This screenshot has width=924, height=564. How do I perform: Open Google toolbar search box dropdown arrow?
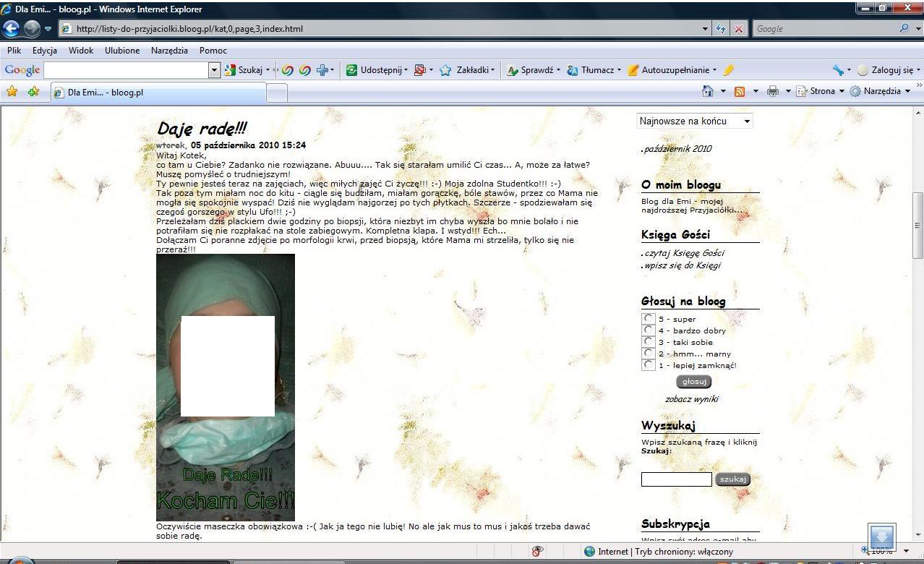[214, 70]
